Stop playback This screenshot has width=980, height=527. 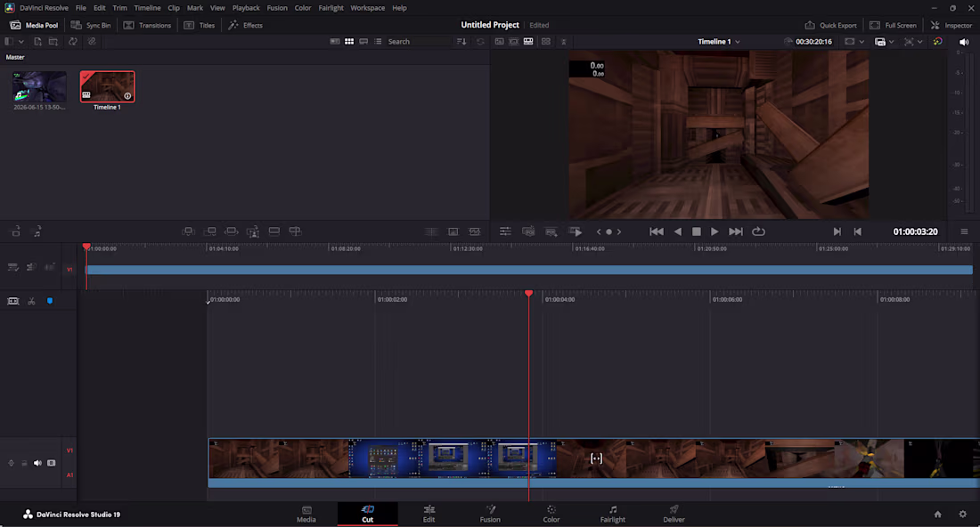697,231
